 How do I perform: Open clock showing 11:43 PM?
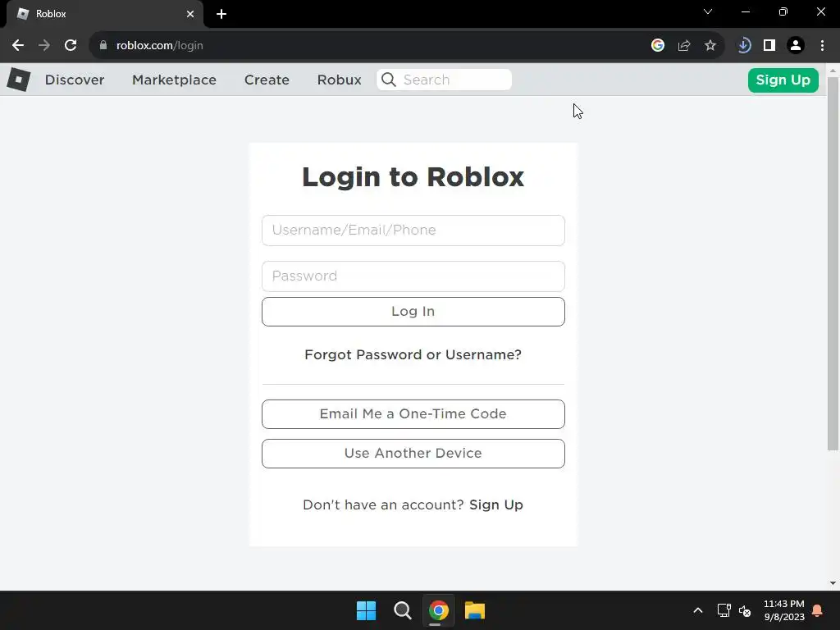[783, 610]
